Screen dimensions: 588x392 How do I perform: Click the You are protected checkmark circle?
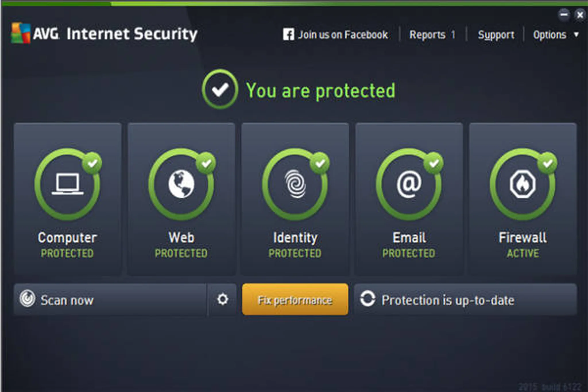[x=220, y=89]
